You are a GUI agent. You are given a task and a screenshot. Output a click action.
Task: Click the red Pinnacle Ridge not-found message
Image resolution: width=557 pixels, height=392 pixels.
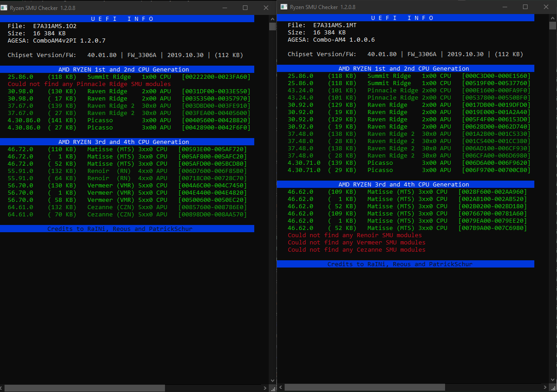[x=89, y=84]
